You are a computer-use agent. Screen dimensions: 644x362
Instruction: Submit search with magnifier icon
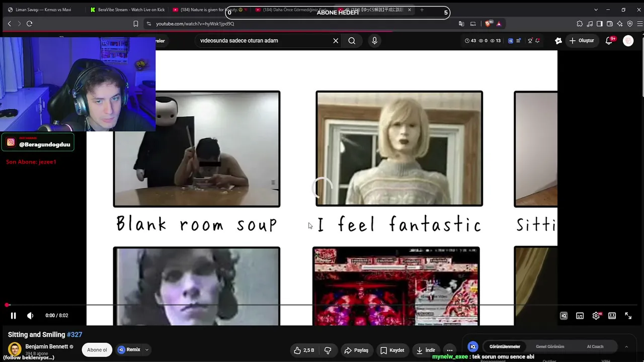(x=352, y=41)
